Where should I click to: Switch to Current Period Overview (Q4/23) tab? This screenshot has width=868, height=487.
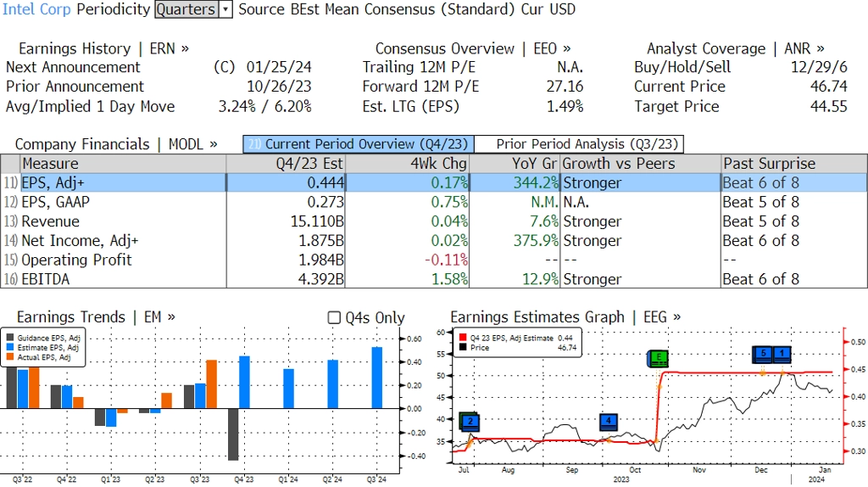(359, 144)
